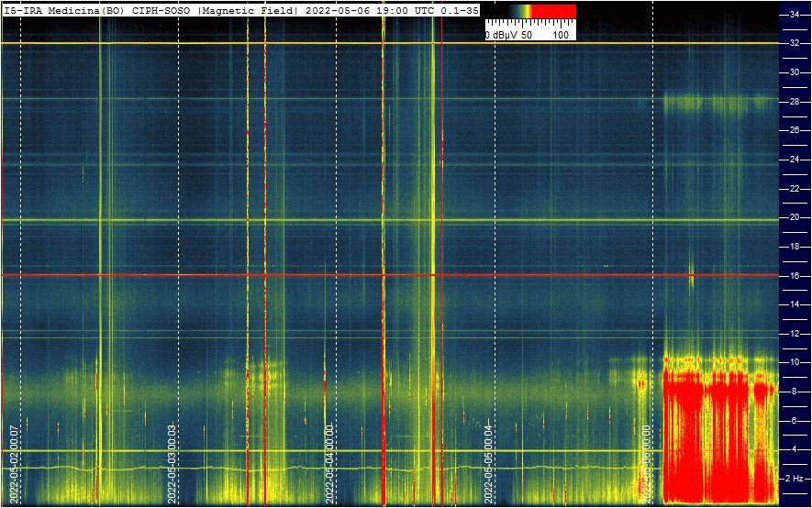The width and height of the screenshot is (812, 508).
Task: Click the spectrogram title text at top
Action: [240, 9]
